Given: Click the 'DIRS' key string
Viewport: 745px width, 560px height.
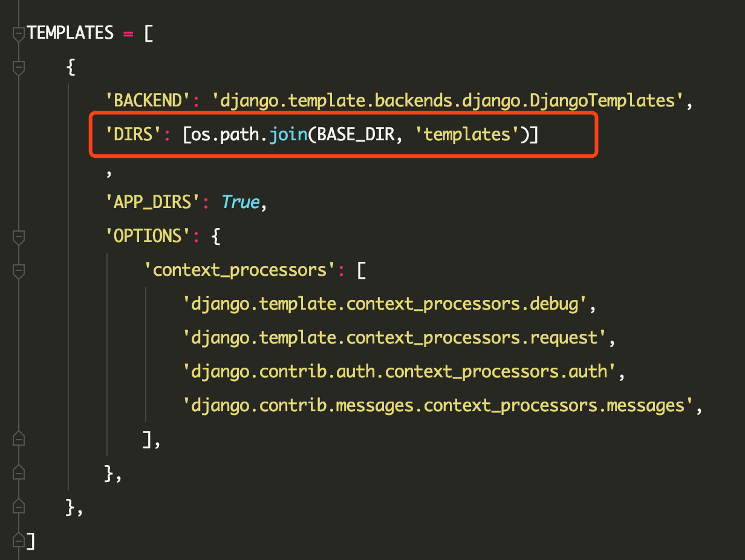Looking at the screenshot, I should 134,134.
